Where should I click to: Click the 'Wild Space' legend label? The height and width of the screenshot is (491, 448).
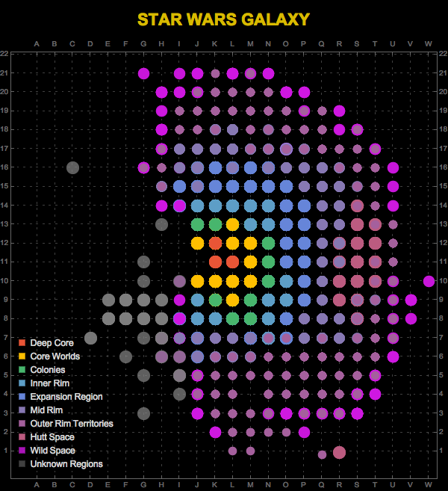coord(52,451)
